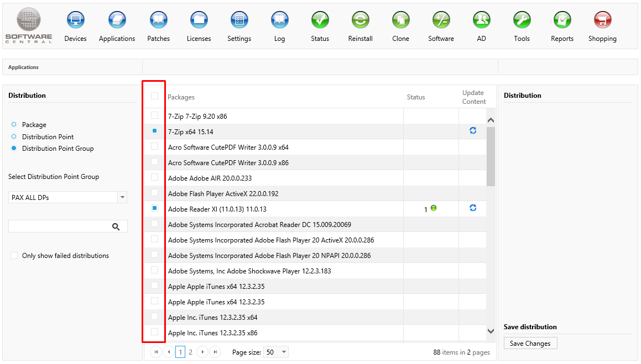This screenshot has height=364, width=641.
Task: Expand the PAX ALL DPs dropdown
Action: [x=122, y=197]
